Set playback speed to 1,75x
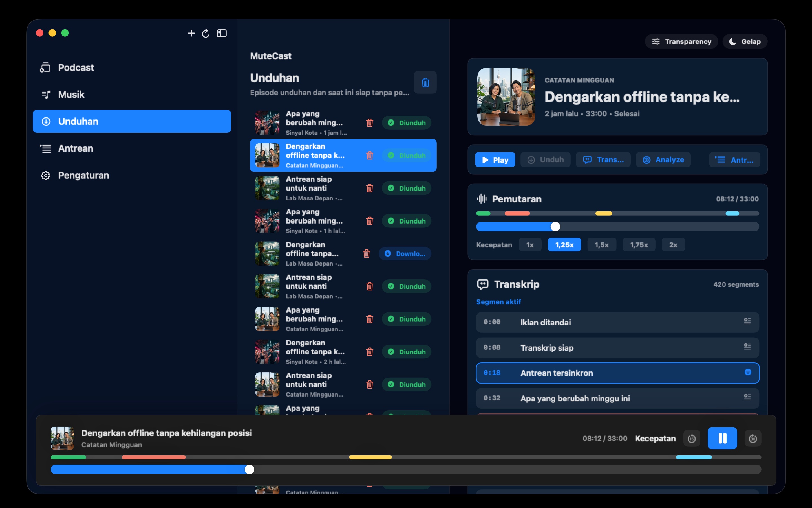The image size is (812, 508). (639, 245)
